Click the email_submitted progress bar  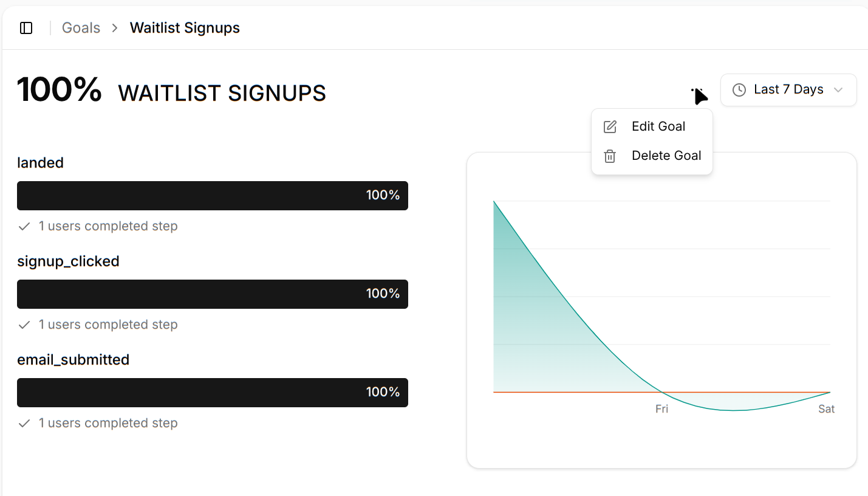(x=212, y=393)
